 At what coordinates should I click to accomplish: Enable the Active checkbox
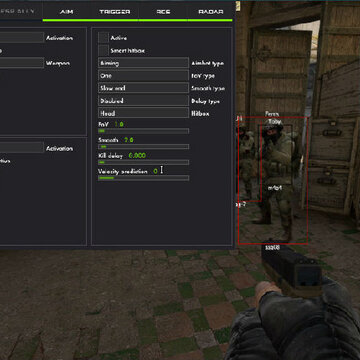(103, 38)
